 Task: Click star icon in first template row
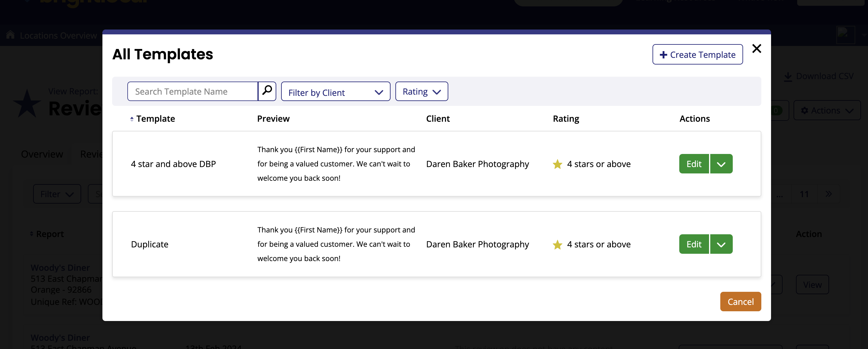pos(557,164)
